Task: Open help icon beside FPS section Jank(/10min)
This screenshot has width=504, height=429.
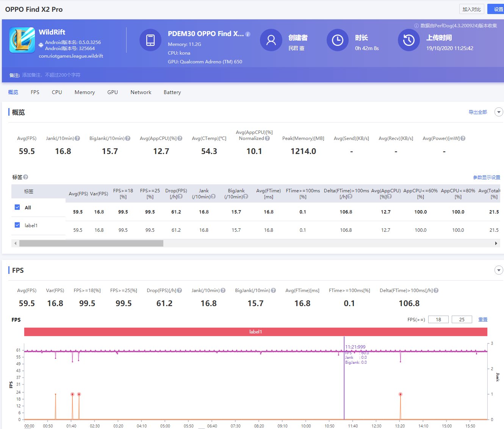Action: (x=223, y=291)
